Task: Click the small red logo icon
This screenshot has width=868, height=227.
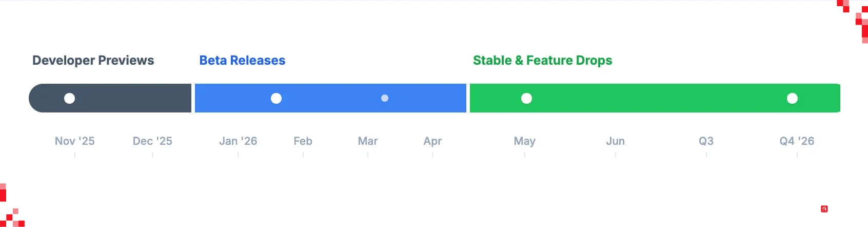Action: click(824, 209)
